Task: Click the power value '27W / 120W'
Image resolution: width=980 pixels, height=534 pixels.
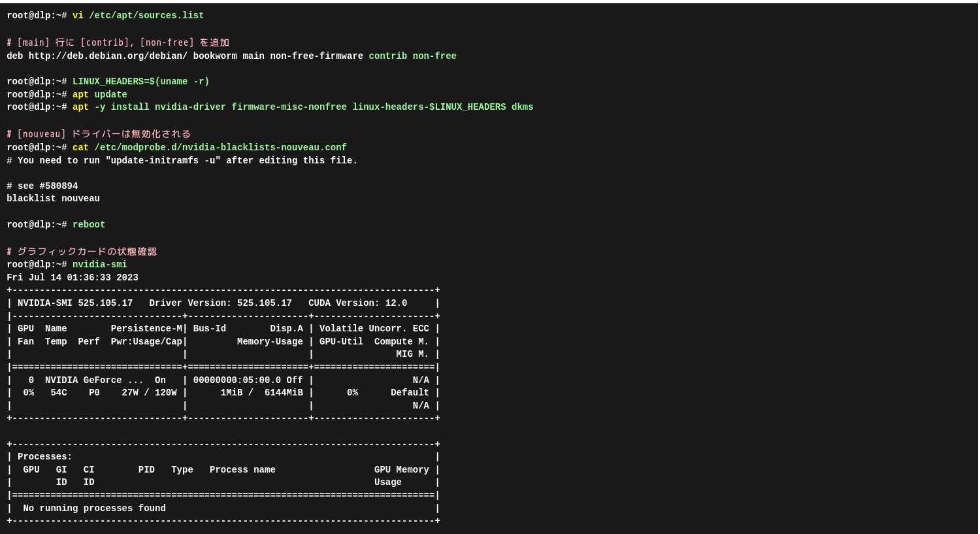Action: [x=149, y=393]
